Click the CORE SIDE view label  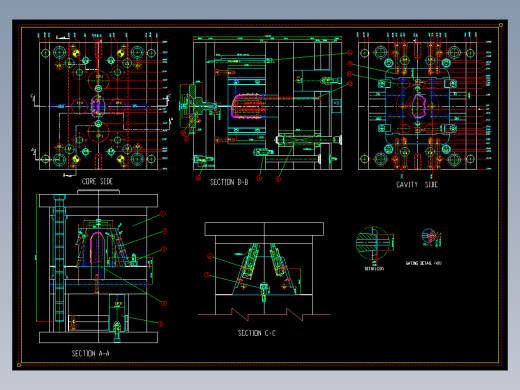click(97, 181)
